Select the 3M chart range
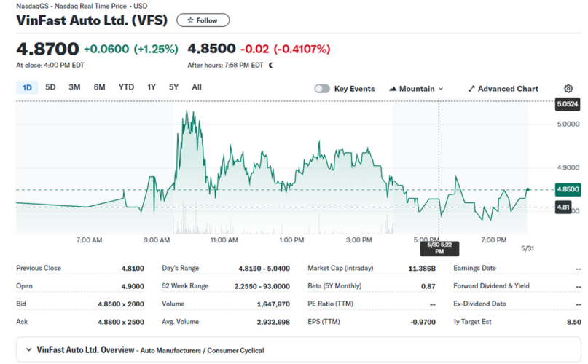Screen dimensions: 588x364 click(74, 87)
